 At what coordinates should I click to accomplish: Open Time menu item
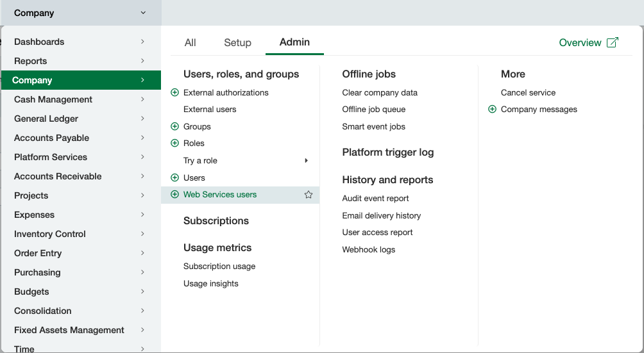point(81,348)
